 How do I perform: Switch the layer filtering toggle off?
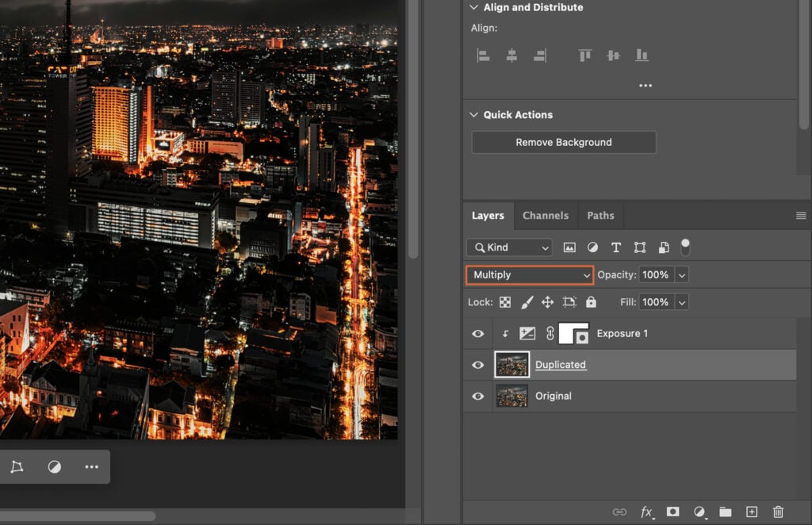pos(685,246)
